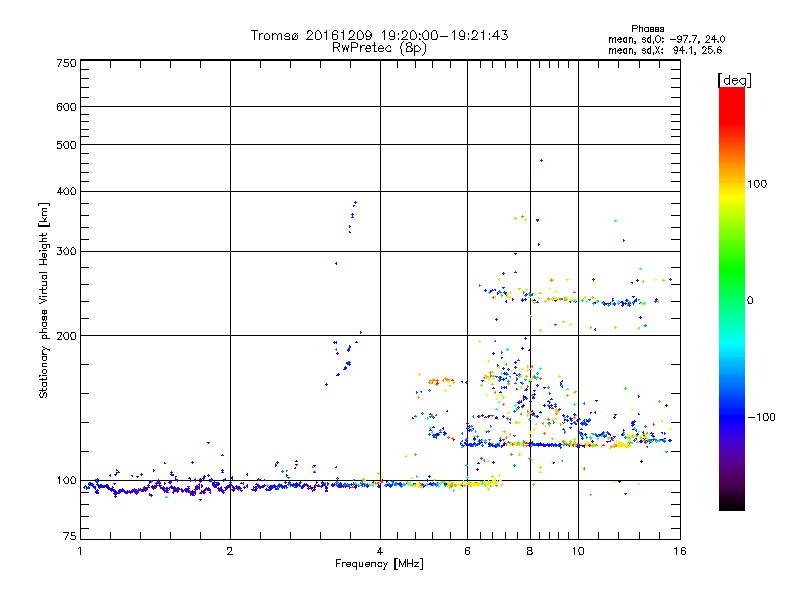Screen dimensions: 800x600
Task: Click the x-axis tick label '8'
Action: coord(530,551)
